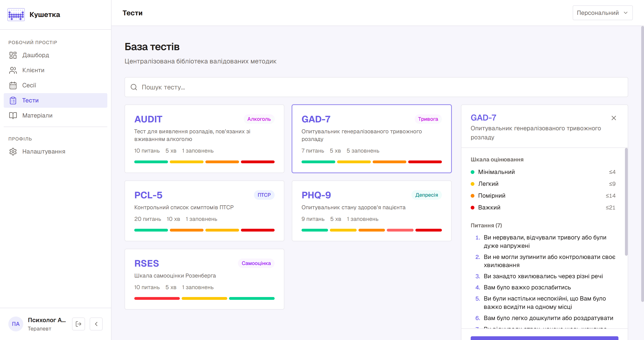Click the green severity bar on RSES card
This screenshot has width=644, height=340.
click(x=252, y=298)
